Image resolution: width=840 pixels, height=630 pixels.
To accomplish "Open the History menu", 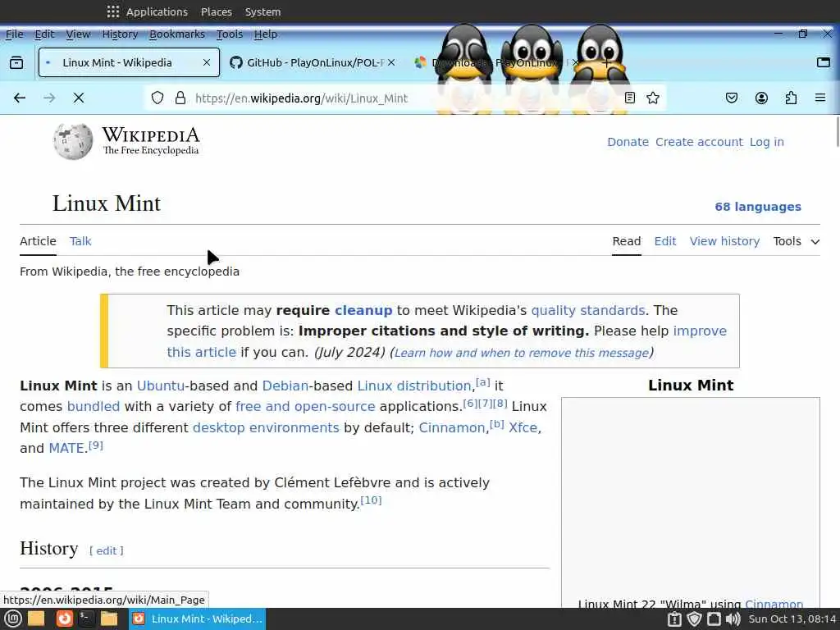I will click(x=120, y=34).
